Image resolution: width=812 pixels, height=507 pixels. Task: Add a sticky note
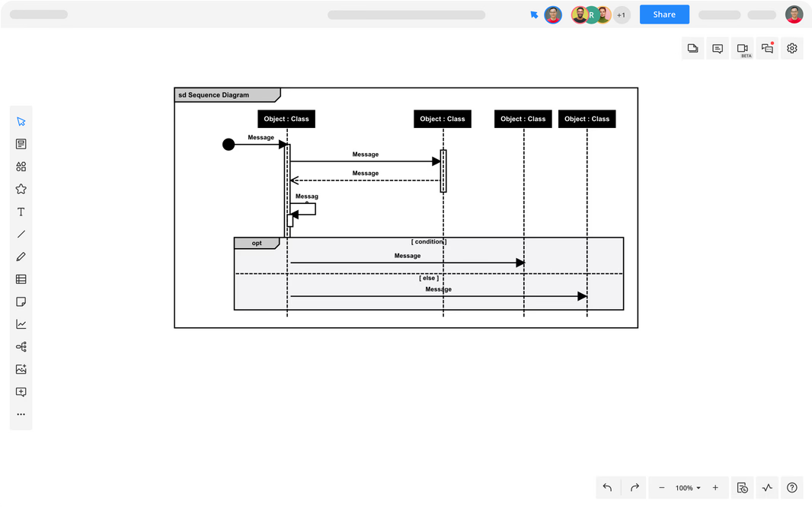pyautogui.click(x=21, y=301)
